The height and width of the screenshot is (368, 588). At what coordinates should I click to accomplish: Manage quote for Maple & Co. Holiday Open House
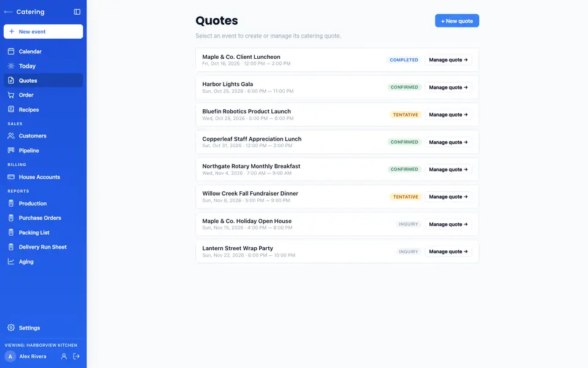448,224
